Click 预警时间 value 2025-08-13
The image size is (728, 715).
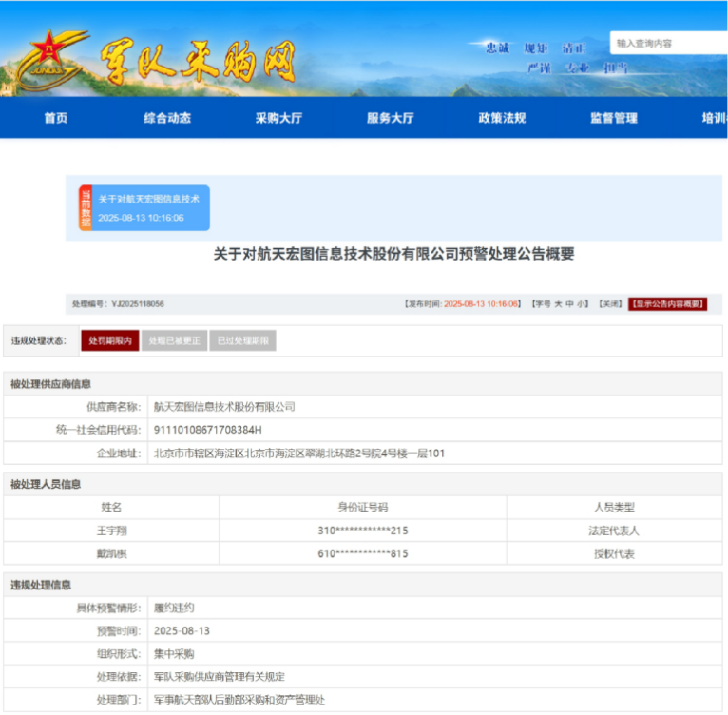point(182,631)
